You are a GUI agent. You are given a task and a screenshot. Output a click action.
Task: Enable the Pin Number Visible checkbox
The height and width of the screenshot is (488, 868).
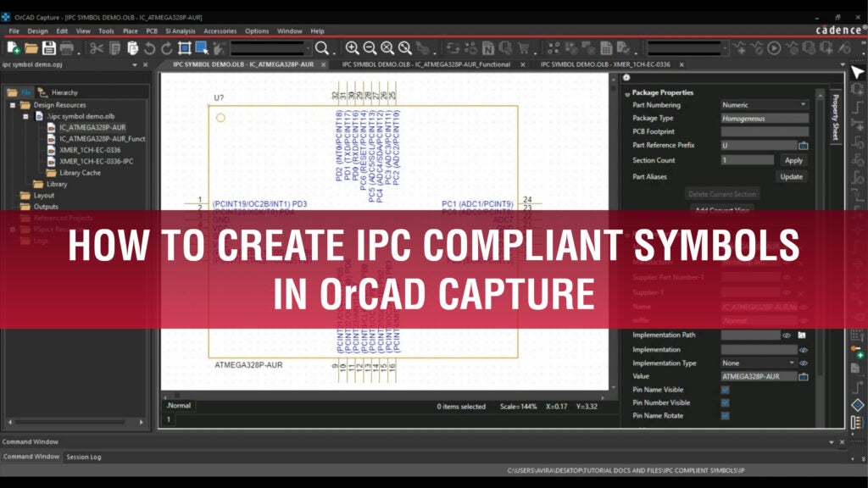pyautogui.click(x=725, y=402)
